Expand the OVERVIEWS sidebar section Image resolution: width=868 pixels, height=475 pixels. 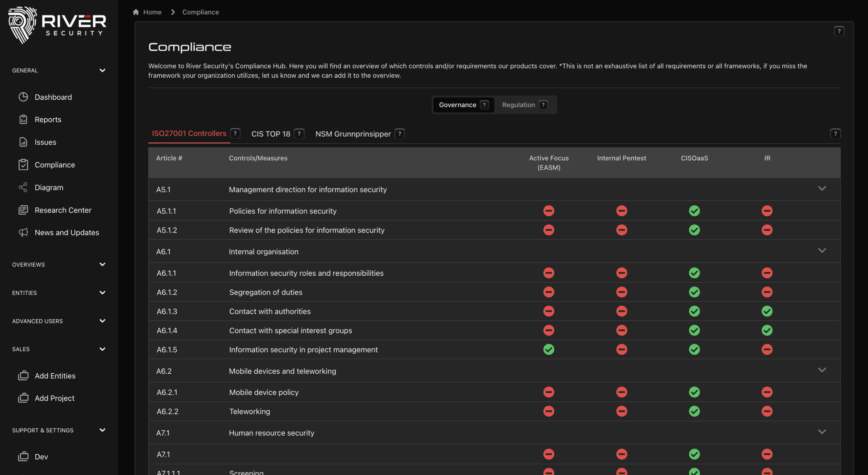pyautogui.click(x=102, y=264)
